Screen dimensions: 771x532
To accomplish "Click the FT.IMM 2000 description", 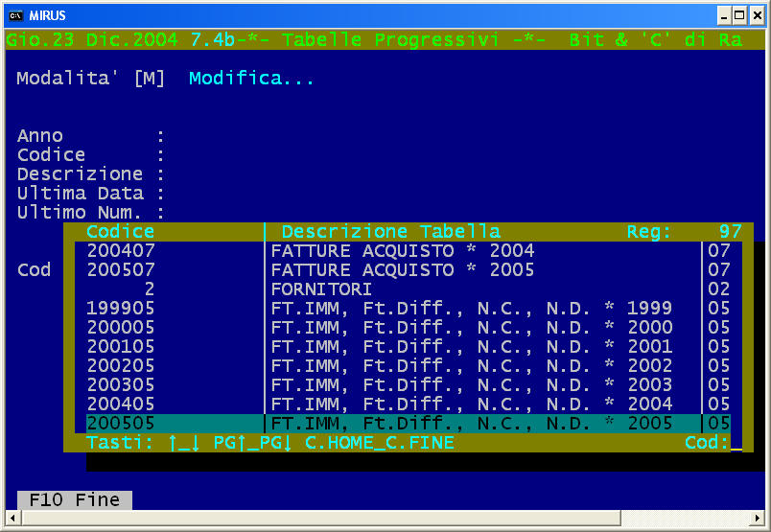I will pyautogui.click(x=471, y=328).
